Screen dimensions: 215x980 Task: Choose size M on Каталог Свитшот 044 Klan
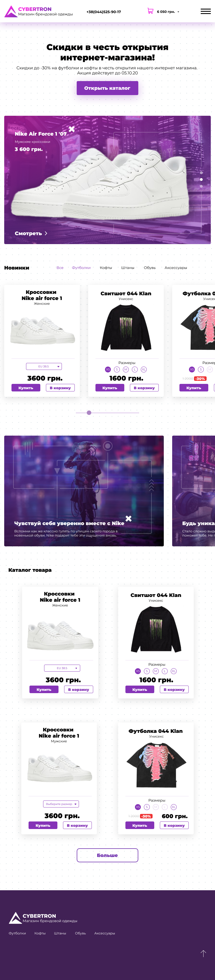click(x=156, y=671)
